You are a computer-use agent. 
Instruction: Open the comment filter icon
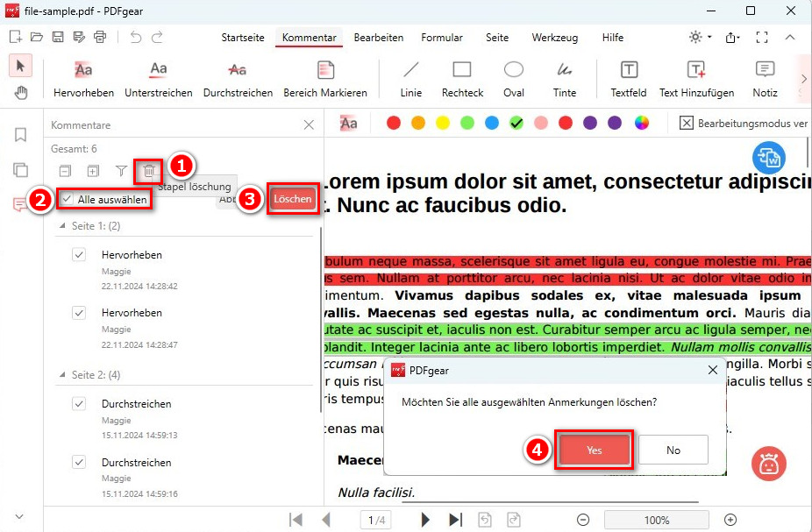122,171
